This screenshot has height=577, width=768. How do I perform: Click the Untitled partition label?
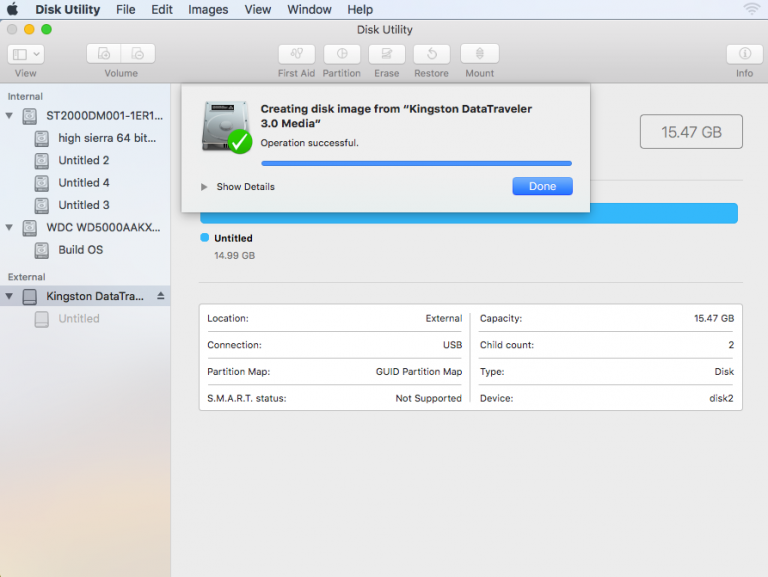[233, 238]
